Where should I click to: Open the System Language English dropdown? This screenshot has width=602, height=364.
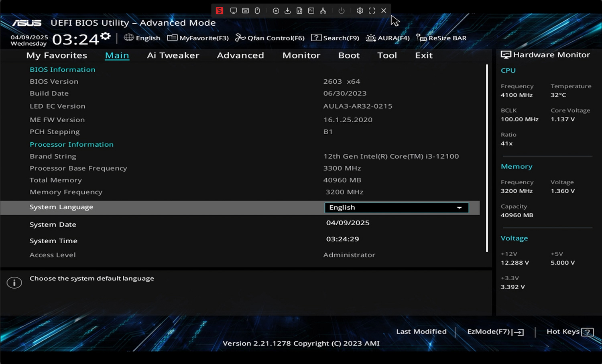tap(397, 208)
